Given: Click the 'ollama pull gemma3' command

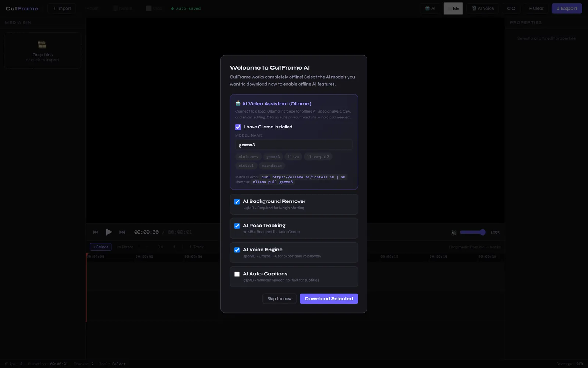Looking at the screenshot, I should click(x=273, y=182).
